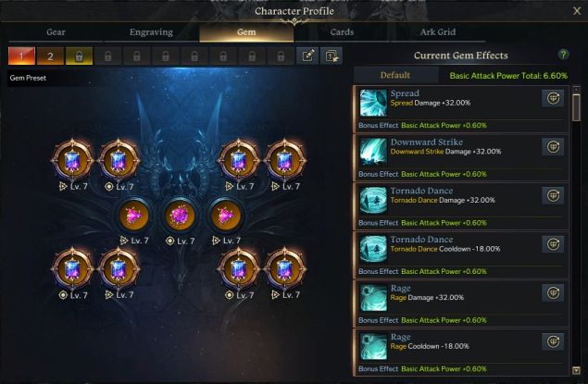
Task: Open the Cards tab
Action: point(342,32)
